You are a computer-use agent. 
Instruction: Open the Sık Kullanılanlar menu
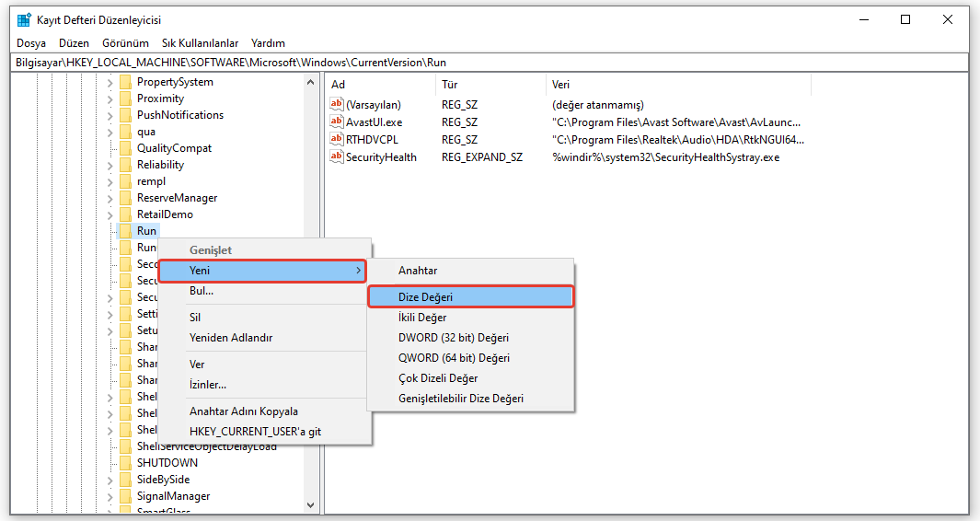pos(200,43)
